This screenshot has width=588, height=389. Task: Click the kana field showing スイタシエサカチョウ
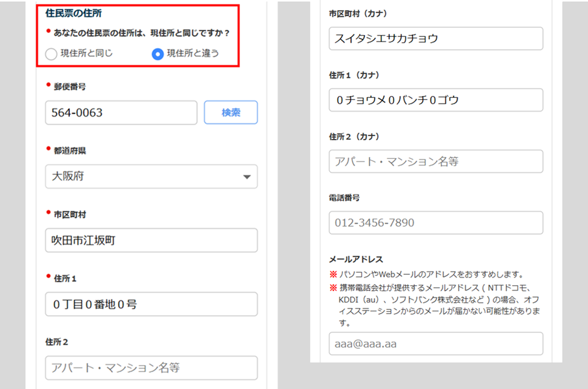coord(436,38)
